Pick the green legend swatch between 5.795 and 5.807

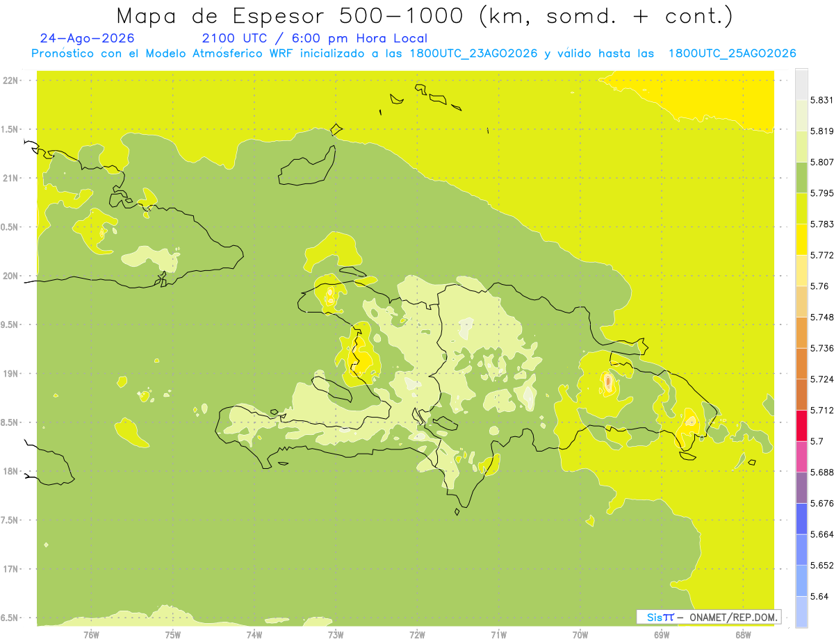(x=801, y=177)
